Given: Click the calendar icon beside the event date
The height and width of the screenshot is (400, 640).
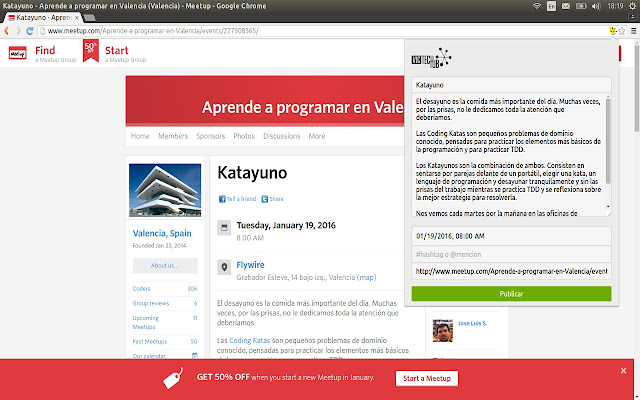Looking at the screenshot, I should (x=224, y=228).
